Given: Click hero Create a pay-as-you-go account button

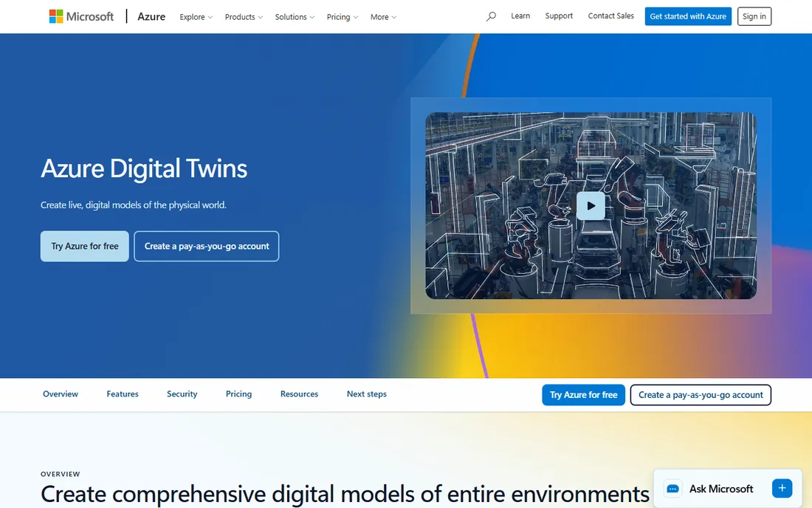Looking at the screenshot, I should (206, 246).
